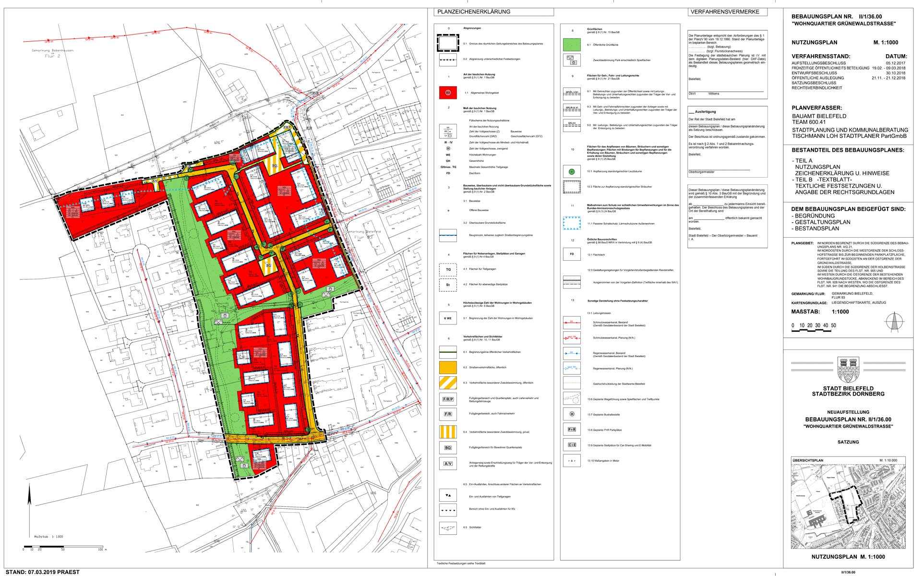
Task: Click the P+R Parkplätze legend icon
Action: tap(572, 430)
